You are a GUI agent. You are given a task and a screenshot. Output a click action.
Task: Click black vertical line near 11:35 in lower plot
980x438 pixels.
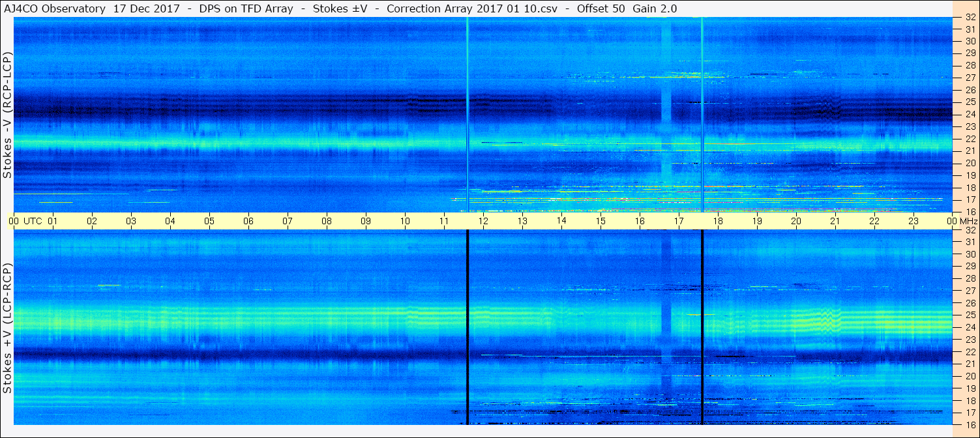pyautogui.click(x=468, y=327)
